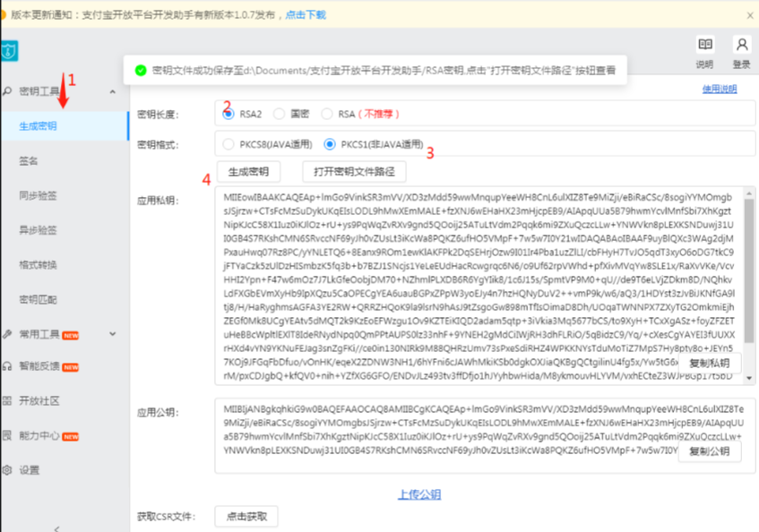
Task: Click the 密钥长度 label
Action: click(x=158, y=115)
